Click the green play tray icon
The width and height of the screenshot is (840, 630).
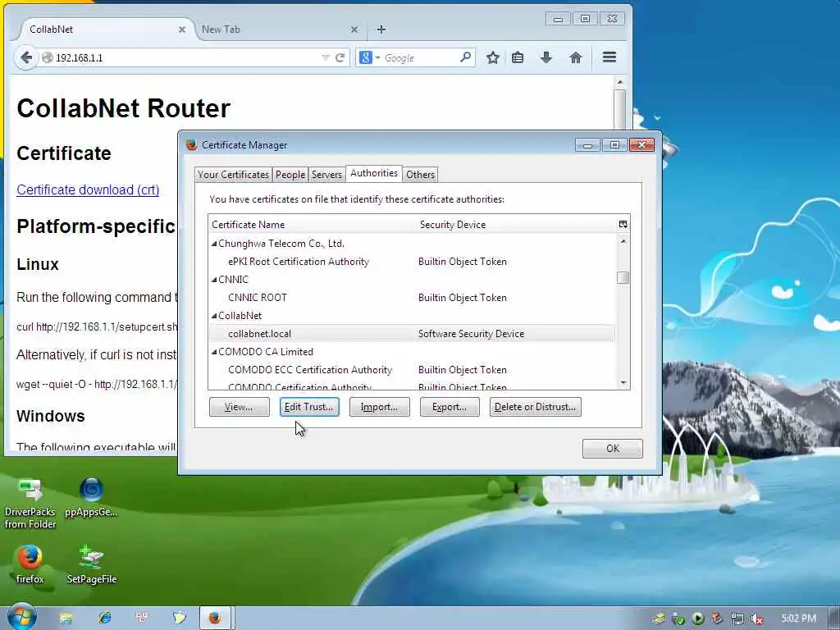pos(697,619)
